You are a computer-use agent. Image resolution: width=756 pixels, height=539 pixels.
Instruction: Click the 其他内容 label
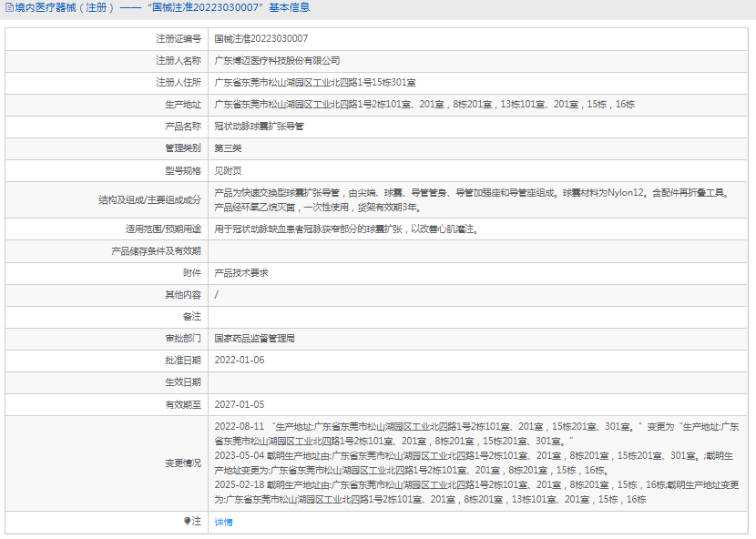183,295
